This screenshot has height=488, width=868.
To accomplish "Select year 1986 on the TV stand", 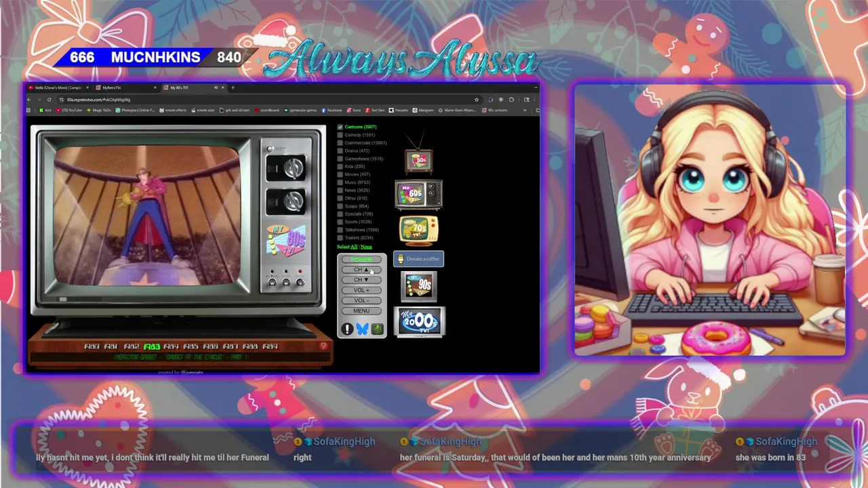I will coord(211,346).
